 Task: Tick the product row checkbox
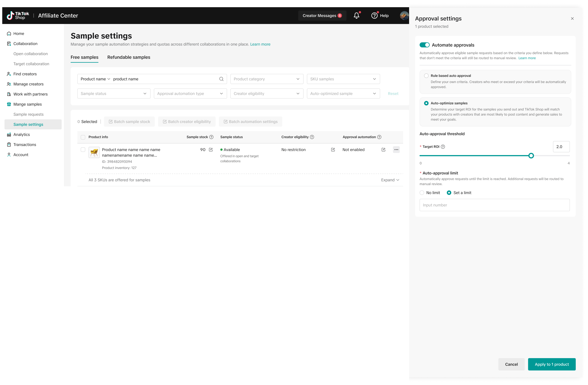pyautogui.click(x=83, y=150)
